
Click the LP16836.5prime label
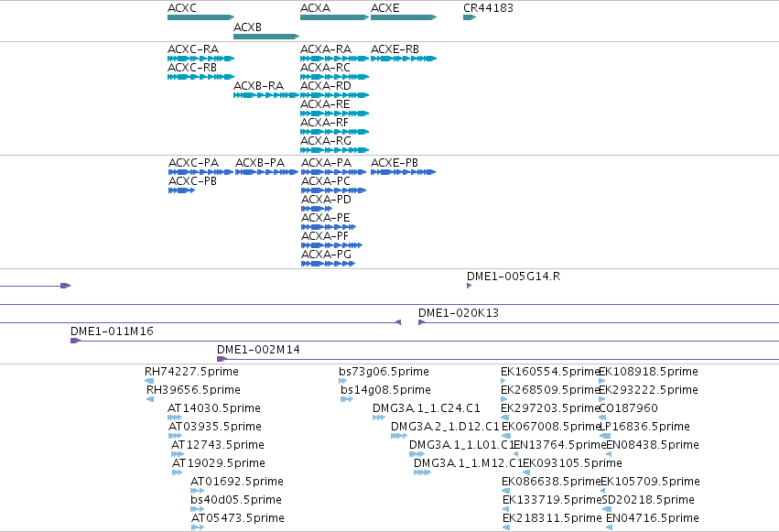[x=644, y=427]
